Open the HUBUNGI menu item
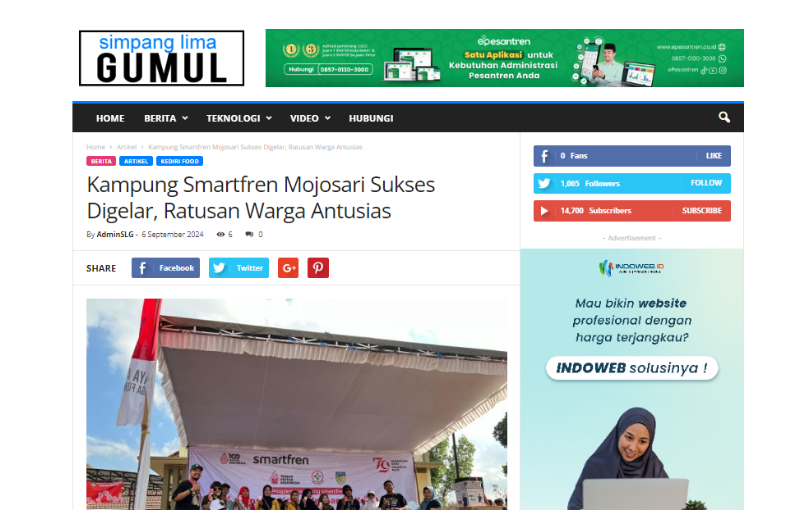The height and width of the screenshot is (525, 810). pyautogui.click(x=371, y=118)
